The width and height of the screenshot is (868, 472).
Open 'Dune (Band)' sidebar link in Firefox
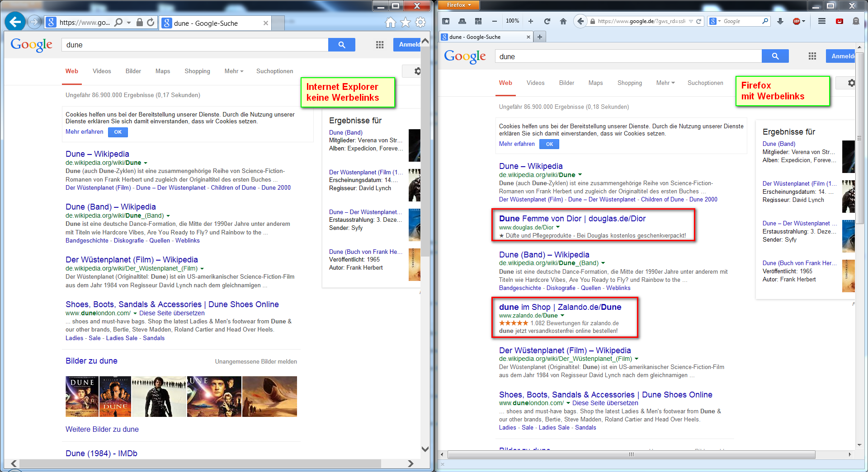point(779,144)
